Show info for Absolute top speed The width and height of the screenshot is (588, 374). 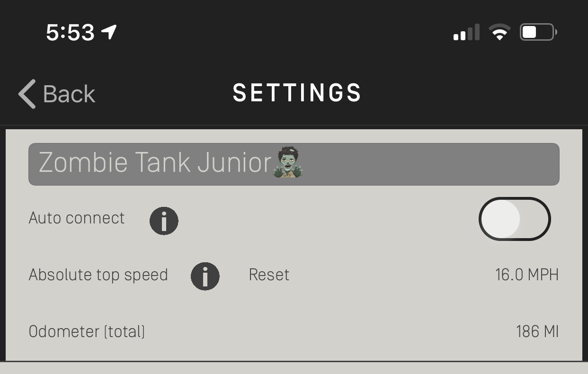click(205, 276)
